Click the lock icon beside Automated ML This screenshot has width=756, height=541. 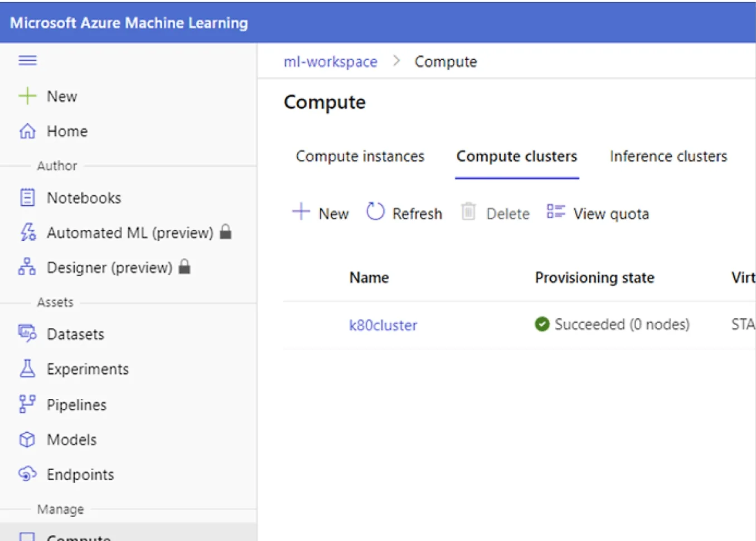click(x=225, y=231)
